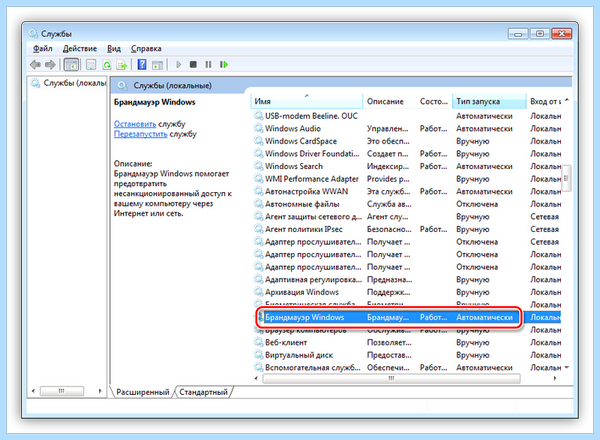Open the Help toolbar icon
This screenshot has height=440, width=600.
click(142, 64)
